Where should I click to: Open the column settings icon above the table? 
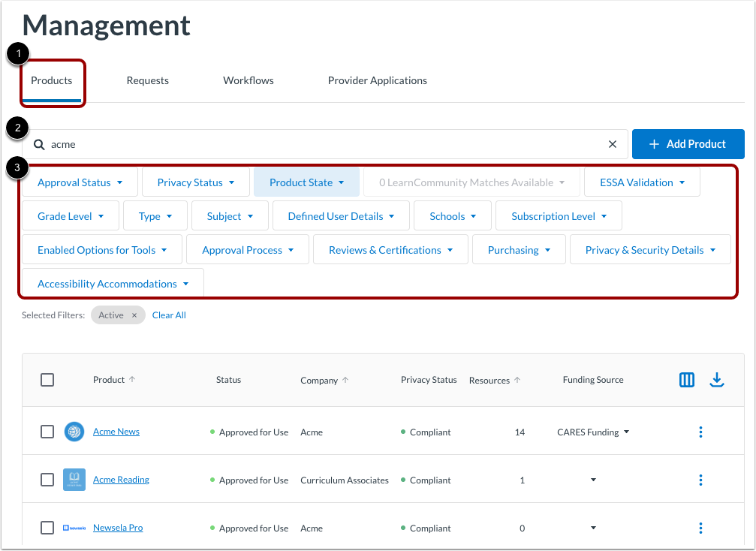pos(686,380)
